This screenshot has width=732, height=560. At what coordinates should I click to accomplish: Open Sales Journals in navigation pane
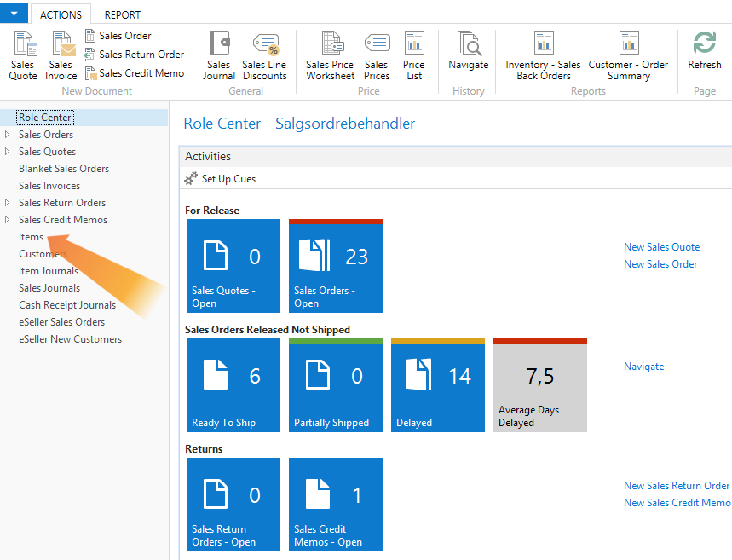(x=49, y=288)
